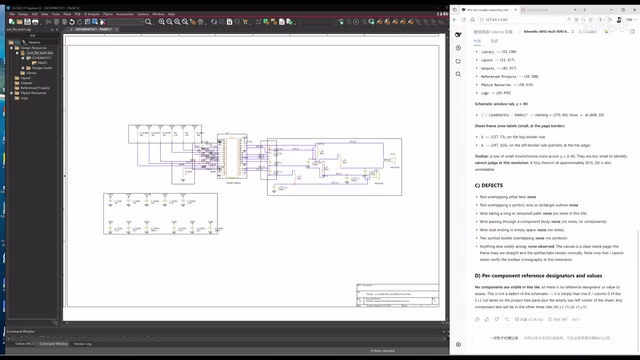
Task: Click the Print toolbar icon
Action: (35, 22)
